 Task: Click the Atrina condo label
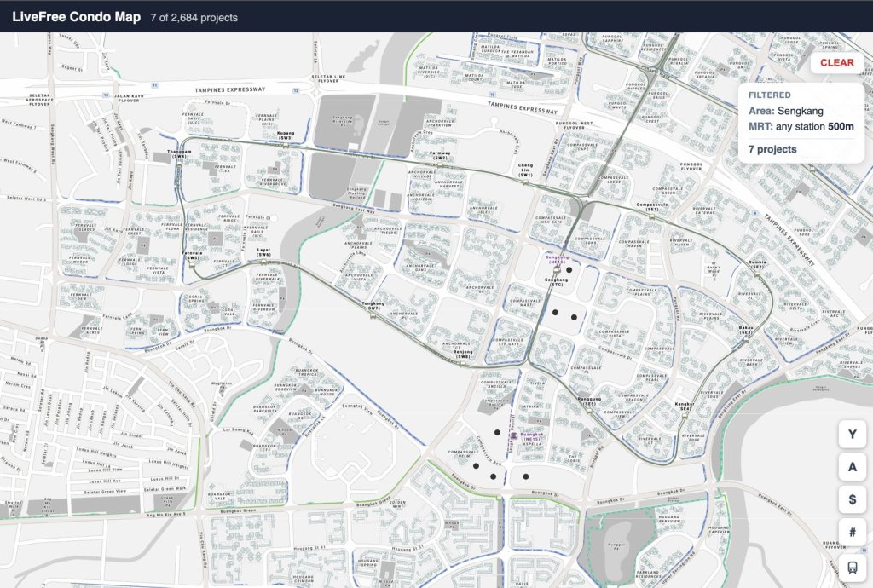(531, 406)
